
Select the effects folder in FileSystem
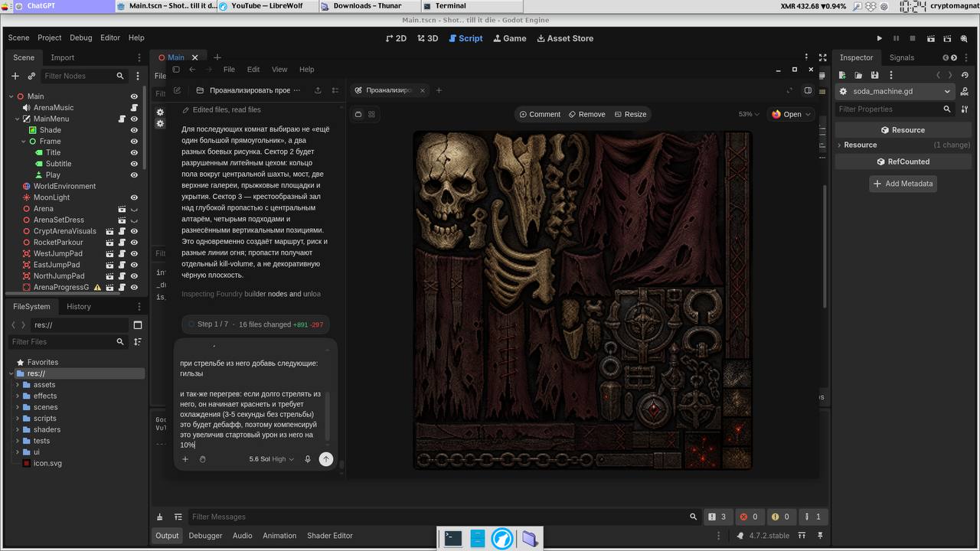[45, 396]
